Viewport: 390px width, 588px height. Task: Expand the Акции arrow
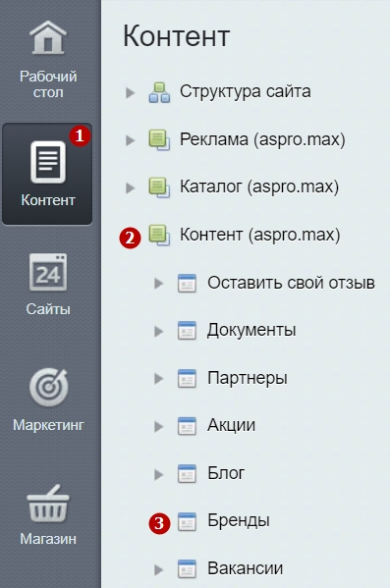(x=159, y=426)
